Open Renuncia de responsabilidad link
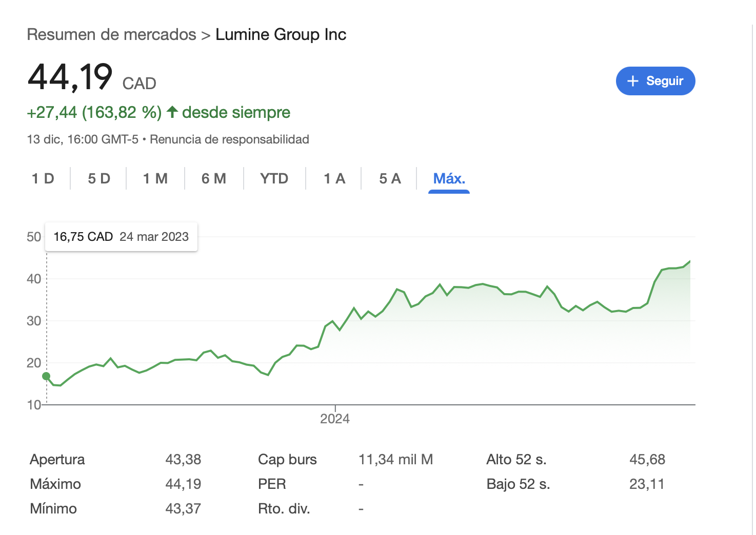 pos(229,139)
